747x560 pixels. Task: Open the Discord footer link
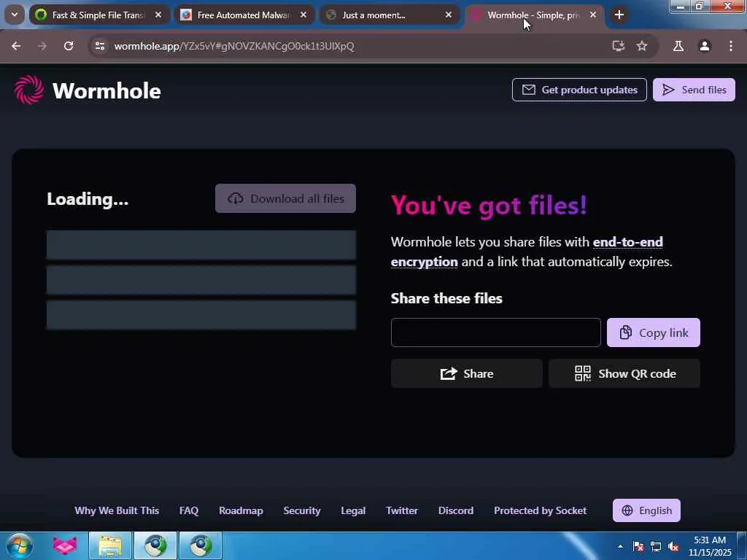455,510
